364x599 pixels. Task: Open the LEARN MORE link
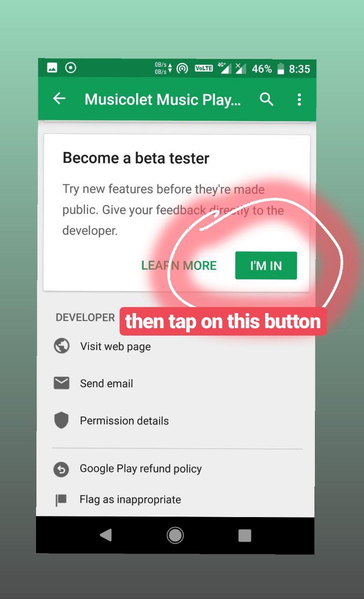click(179, 265)
